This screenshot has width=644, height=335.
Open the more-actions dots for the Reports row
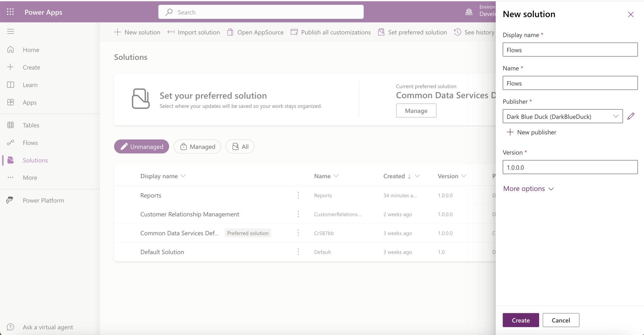pos(298,195)
